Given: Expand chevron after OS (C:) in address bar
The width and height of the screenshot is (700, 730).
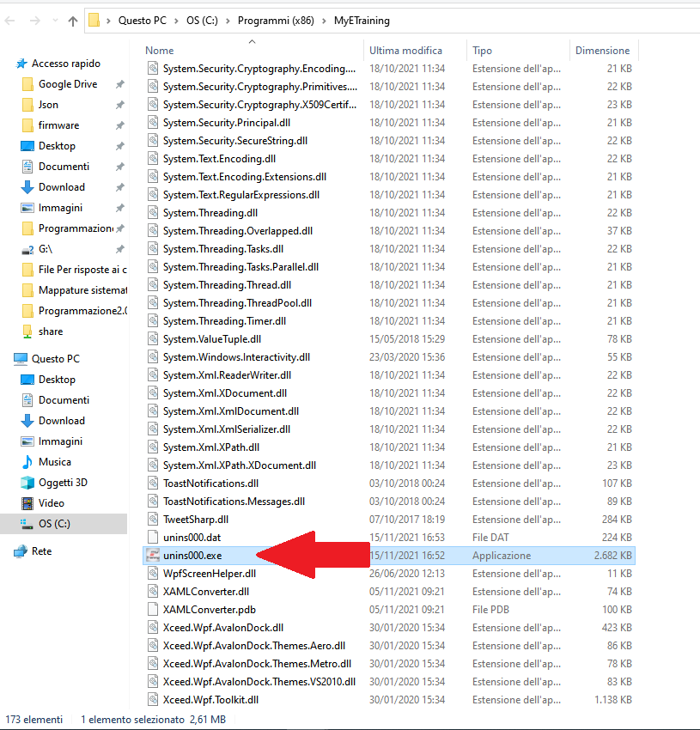Looking at the screenshot, I should click(228, 21).
